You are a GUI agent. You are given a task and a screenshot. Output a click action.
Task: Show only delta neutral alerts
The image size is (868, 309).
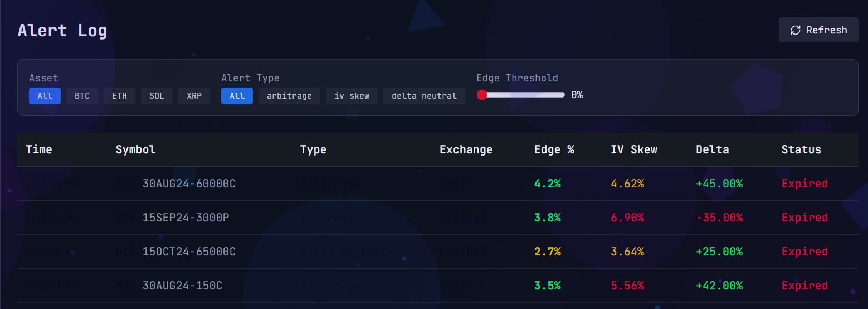pyautogui.click(x=424, y=96)
